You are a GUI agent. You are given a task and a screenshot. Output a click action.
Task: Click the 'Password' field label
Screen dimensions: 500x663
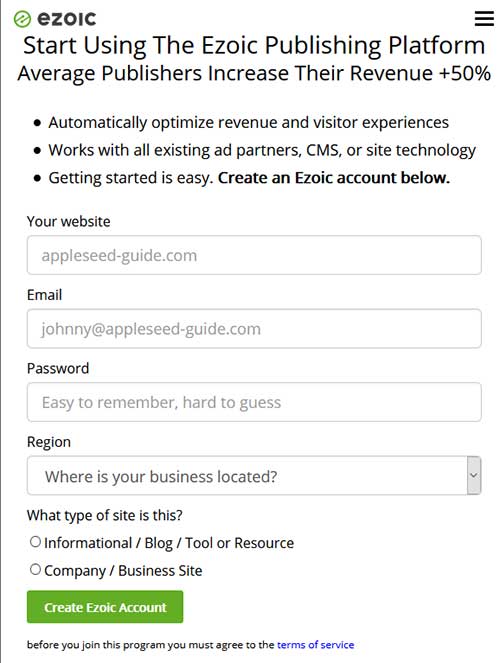(58, 368)
